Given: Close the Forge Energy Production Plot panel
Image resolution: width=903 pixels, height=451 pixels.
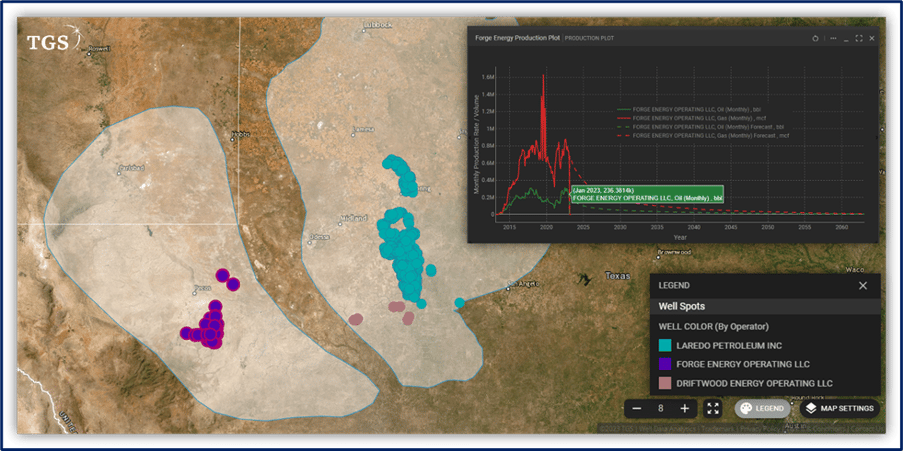Looking at the screenshot, I should [x=872, y=38].
